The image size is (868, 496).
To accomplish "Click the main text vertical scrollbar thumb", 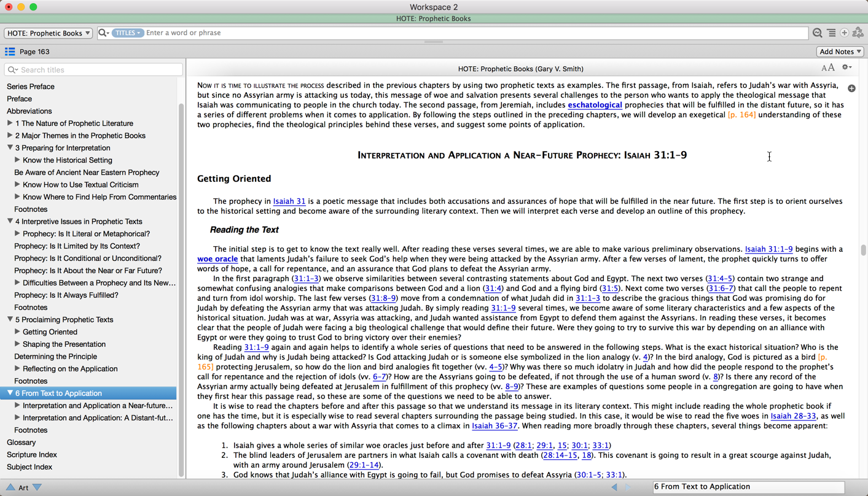I will click(863, 250).
